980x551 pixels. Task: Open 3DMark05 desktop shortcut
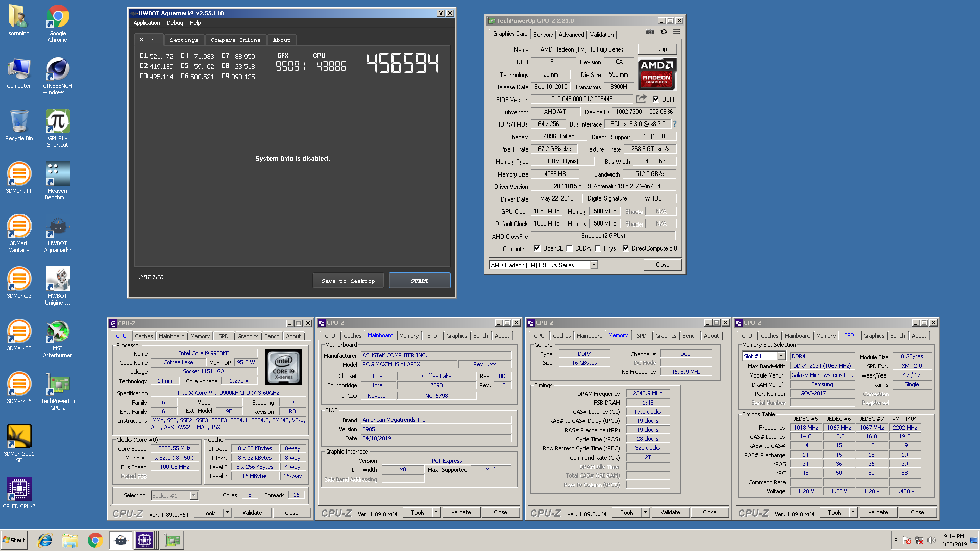click(x=19, y=336)
